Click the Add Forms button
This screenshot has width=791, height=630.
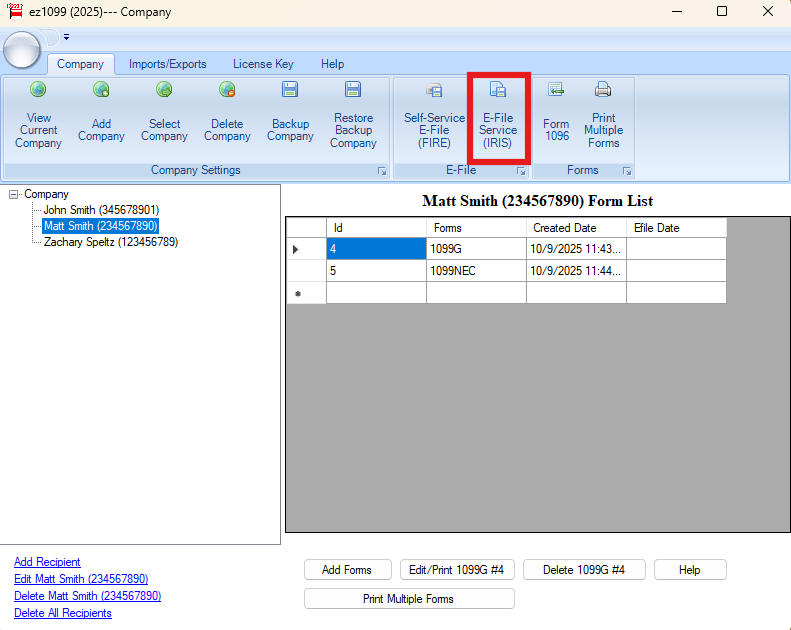tap(346, 570)
